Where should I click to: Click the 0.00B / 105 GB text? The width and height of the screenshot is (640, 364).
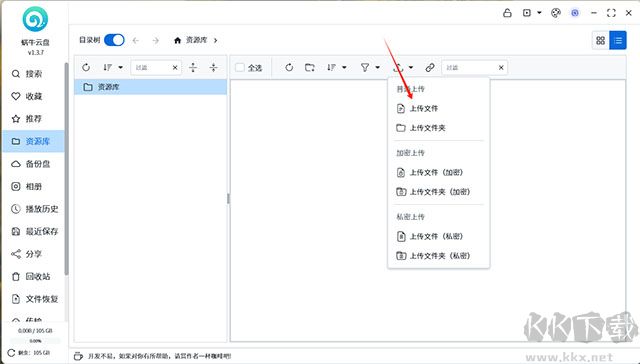coord(35,331)
